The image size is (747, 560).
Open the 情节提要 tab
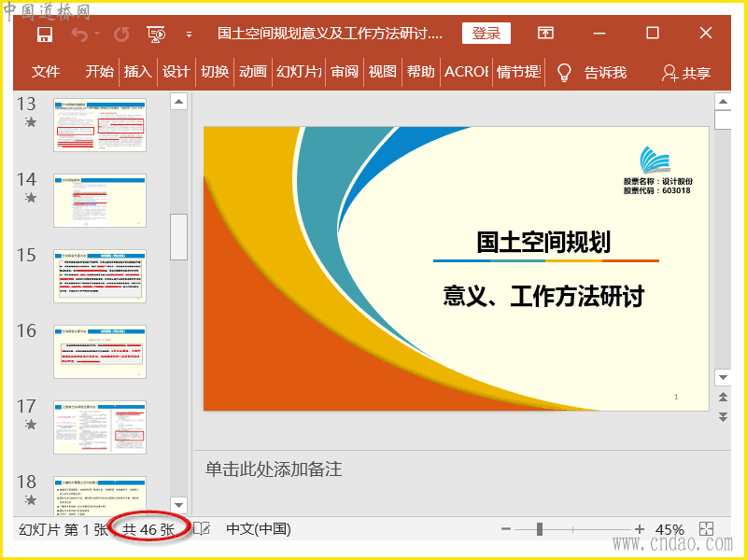point(519,72)
